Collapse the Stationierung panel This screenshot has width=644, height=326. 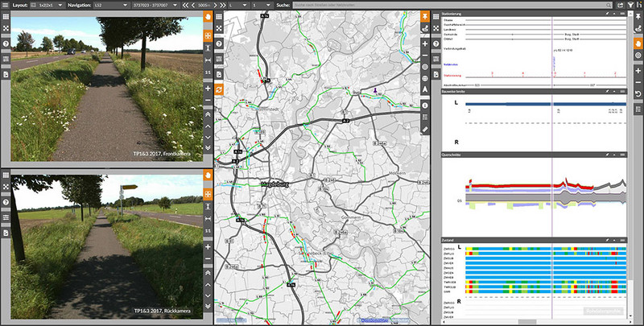coord(614,14)
